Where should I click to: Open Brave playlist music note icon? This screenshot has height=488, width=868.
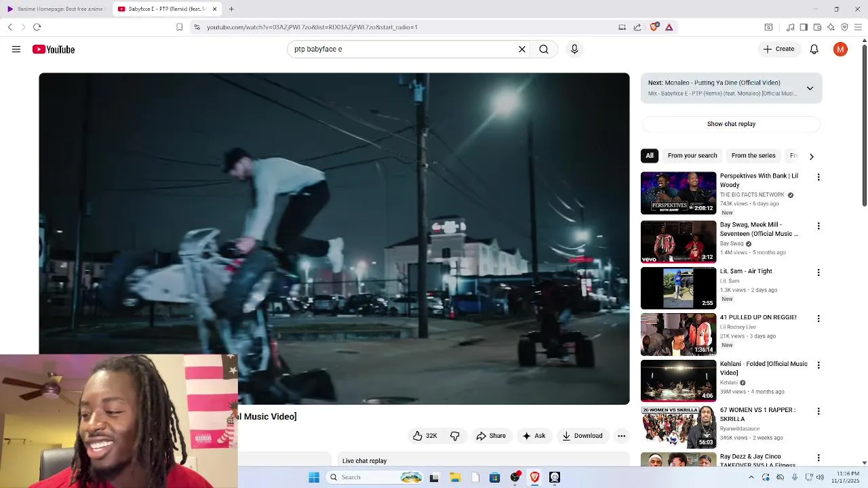(x=790, y=27)
